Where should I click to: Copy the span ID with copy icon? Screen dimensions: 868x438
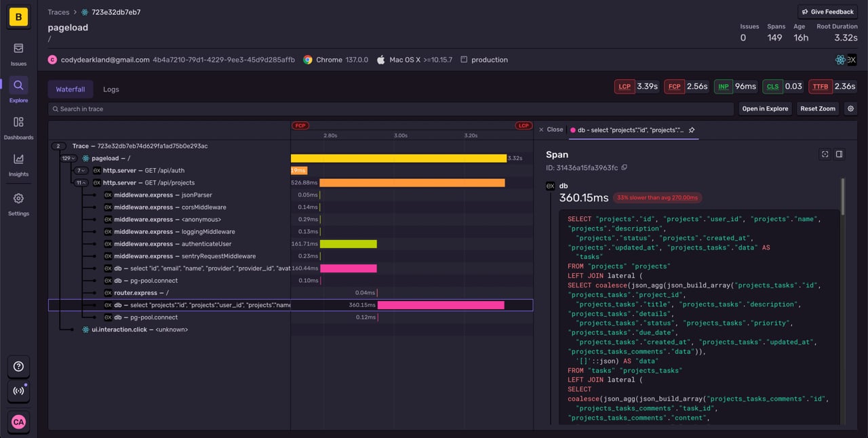[625, 167]
